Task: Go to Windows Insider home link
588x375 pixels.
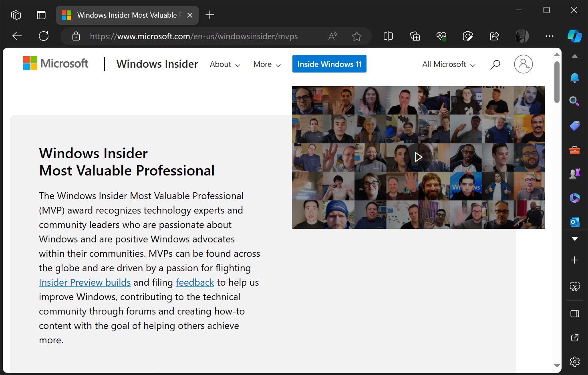Action: (157, 64)
